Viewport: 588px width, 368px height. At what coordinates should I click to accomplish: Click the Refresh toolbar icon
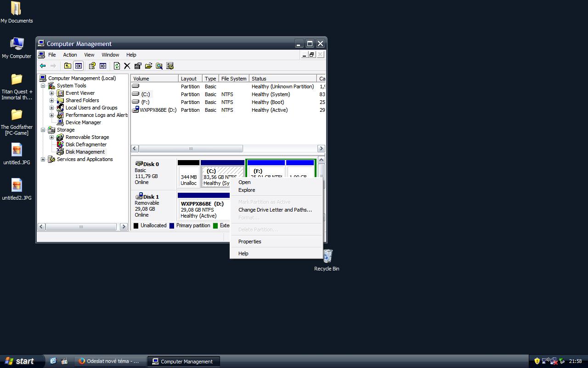pyautogui.click(x=117, y=66)
